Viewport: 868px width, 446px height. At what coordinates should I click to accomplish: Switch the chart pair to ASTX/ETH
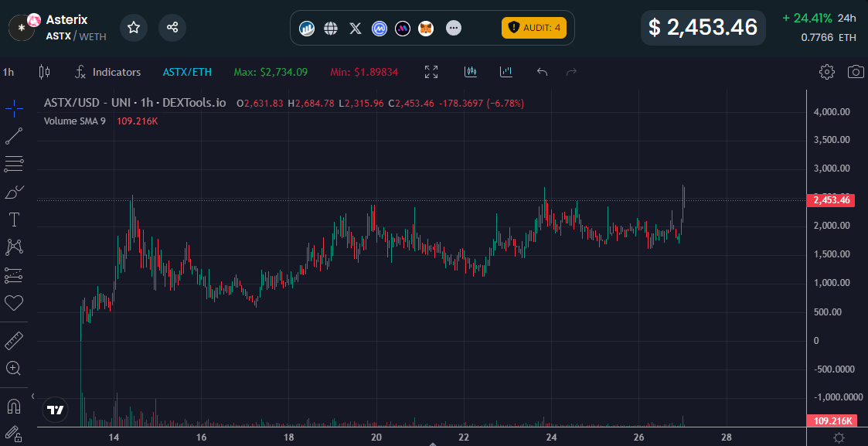(187, 72)
